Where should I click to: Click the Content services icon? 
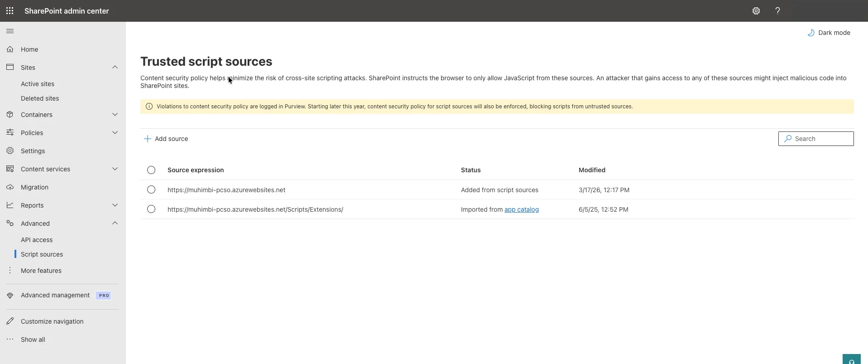10,169
